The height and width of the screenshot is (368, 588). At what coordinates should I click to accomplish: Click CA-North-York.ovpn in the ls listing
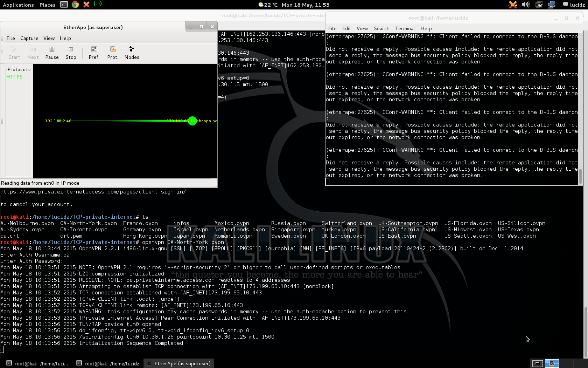(89, 223)
